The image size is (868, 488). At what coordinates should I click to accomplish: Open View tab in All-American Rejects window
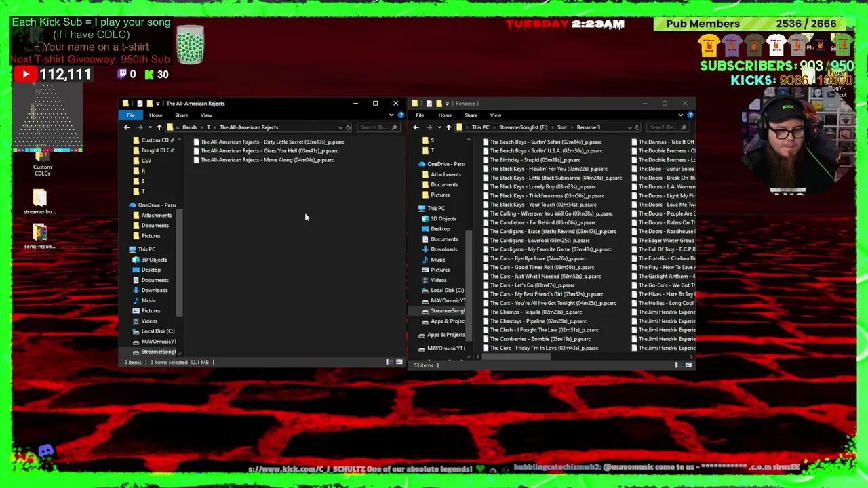coord(206,115)
